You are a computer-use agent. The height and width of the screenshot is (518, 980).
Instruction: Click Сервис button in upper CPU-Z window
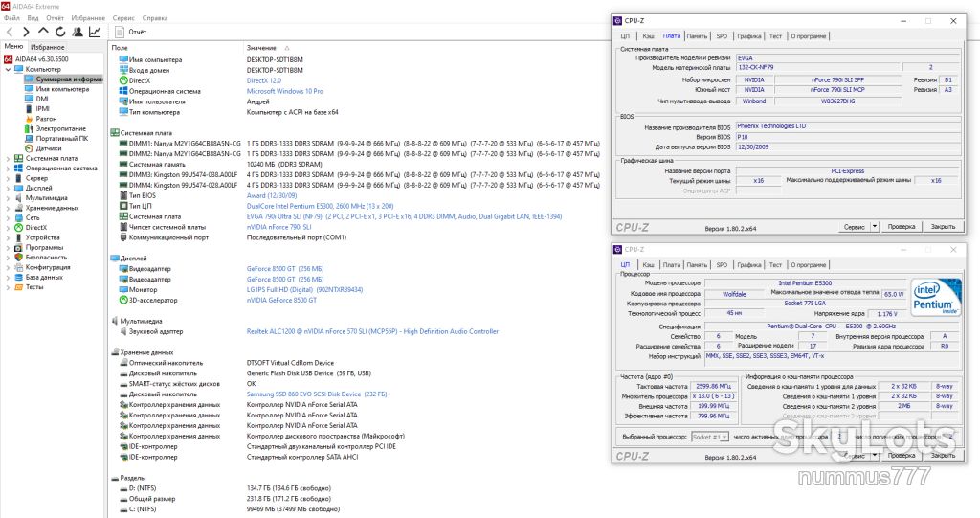[855, 227]
